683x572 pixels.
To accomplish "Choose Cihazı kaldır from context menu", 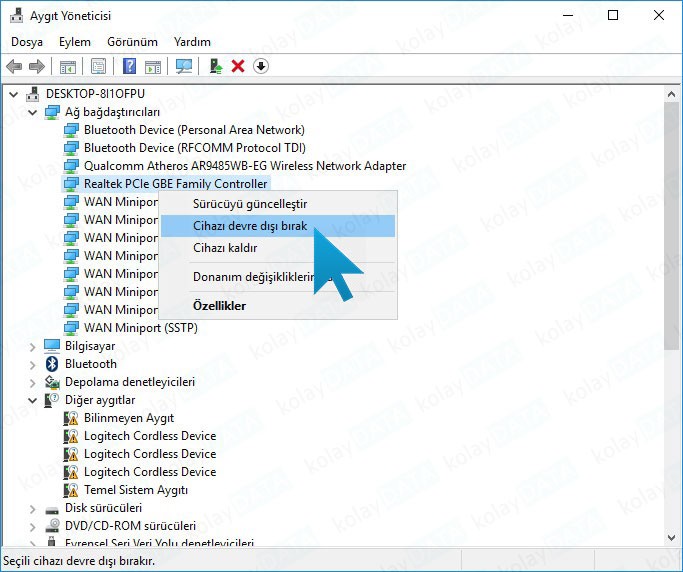I will point(278,248).
